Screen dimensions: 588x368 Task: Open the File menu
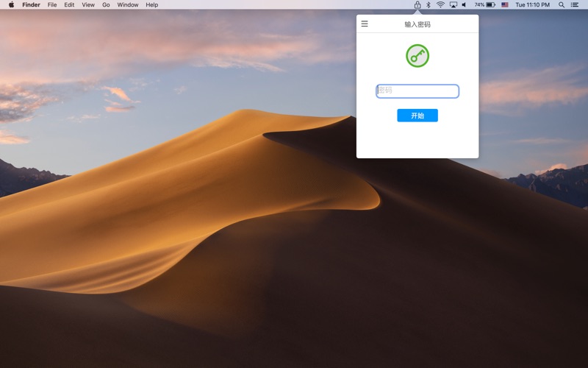tap(52, 5)
